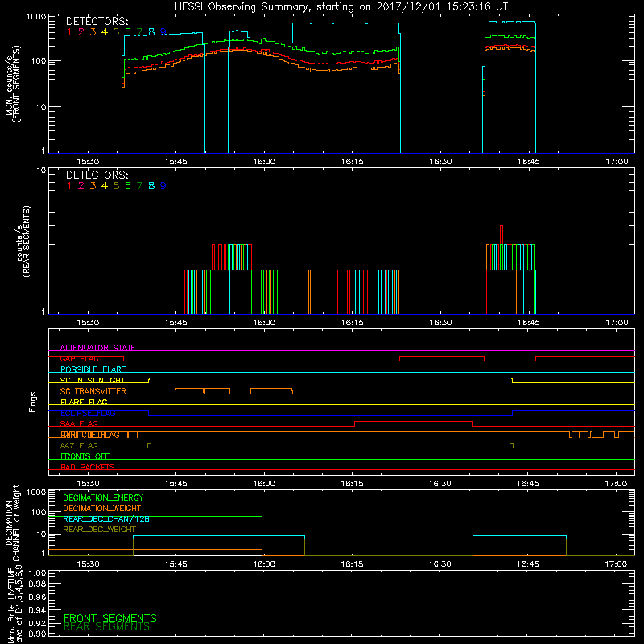Screen dimensions: 644x644
Task: Click the REAR_DEC_WEIGHT legend label
Action: 99,530
